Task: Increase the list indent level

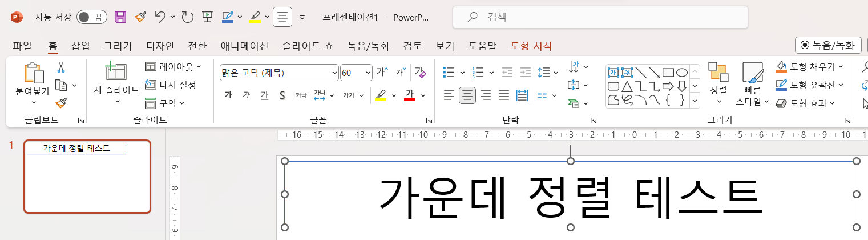Action: point(525,73)
